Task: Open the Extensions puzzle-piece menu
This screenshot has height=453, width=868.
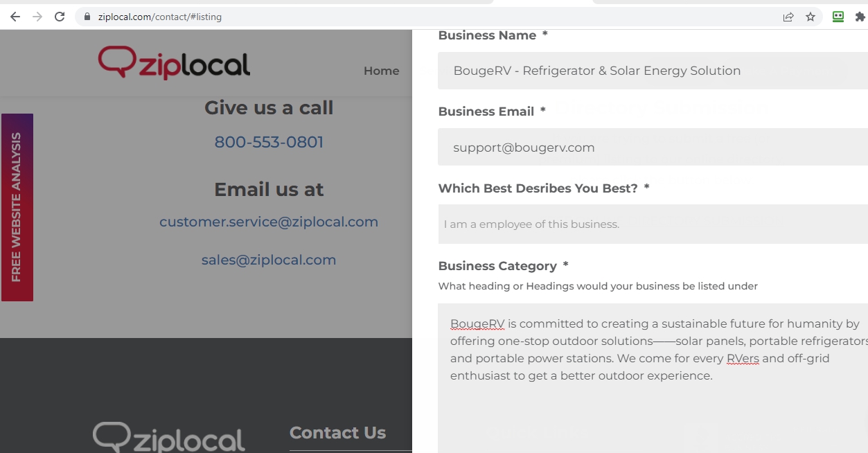Action: coord(860,17)
